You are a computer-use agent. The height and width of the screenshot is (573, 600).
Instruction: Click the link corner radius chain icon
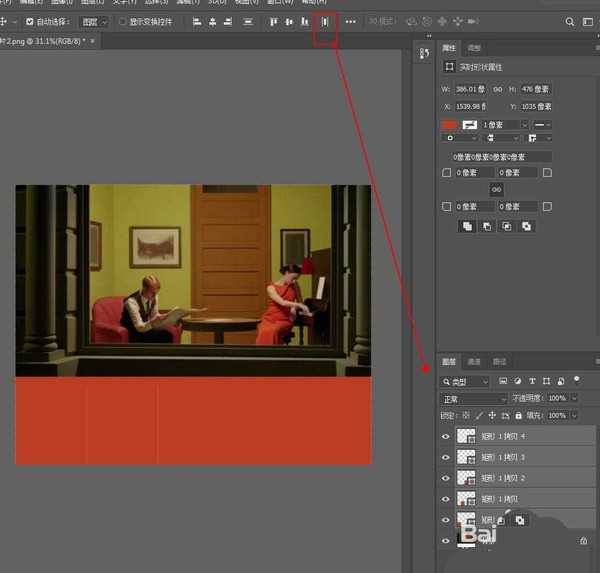tap(496, 189)
